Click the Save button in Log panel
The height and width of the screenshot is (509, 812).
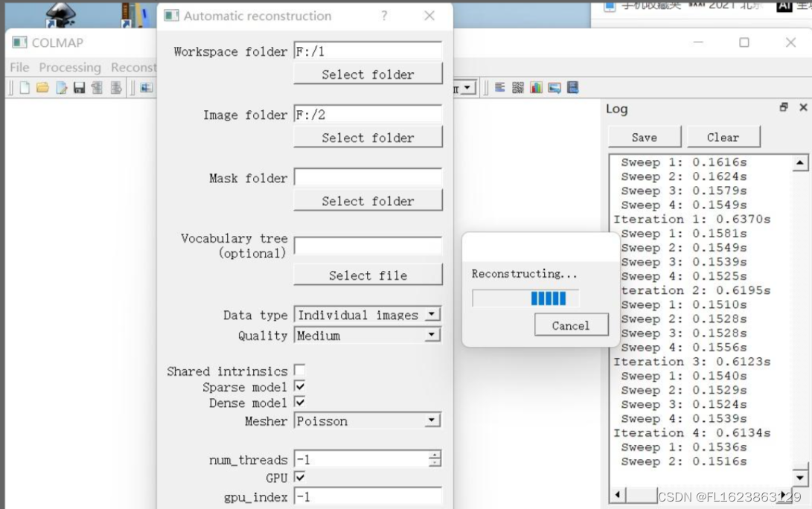point(645,137)
